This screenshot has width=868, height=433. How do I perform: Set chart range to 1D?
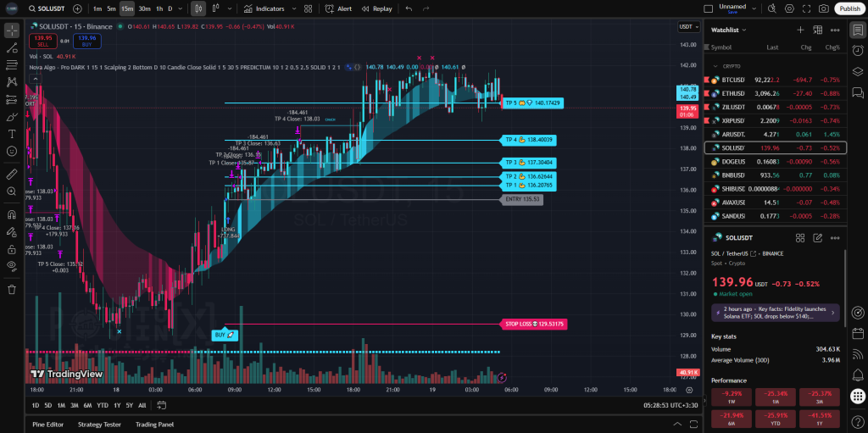pos(36,405)
